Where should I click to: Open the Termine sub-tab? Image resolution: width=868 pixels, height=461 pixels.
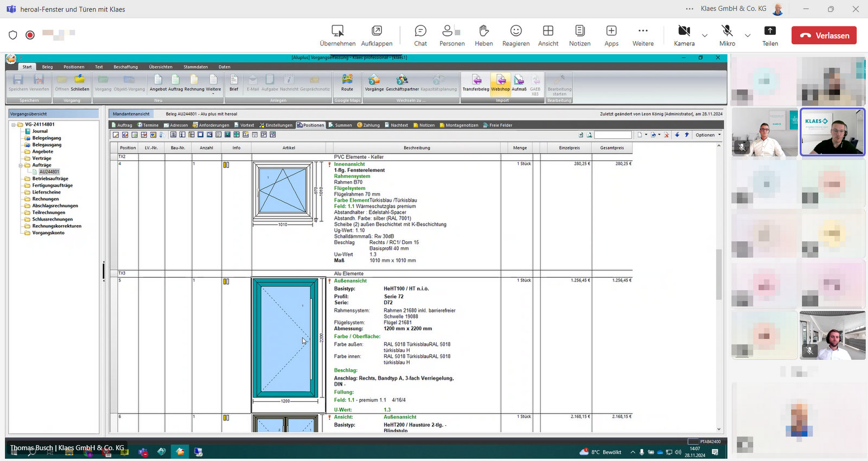148,125
